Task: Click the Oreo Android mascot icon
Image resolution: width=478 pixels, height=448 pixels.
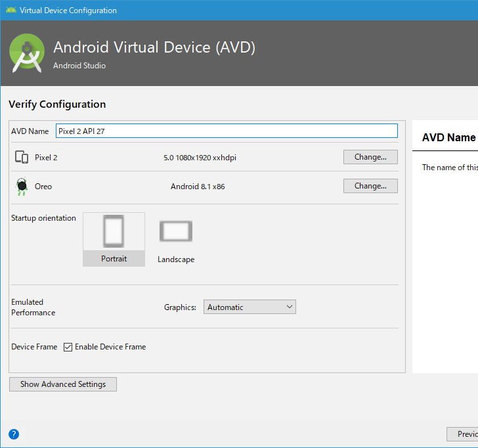Action: pyautogui.click(x=22, y=187)
